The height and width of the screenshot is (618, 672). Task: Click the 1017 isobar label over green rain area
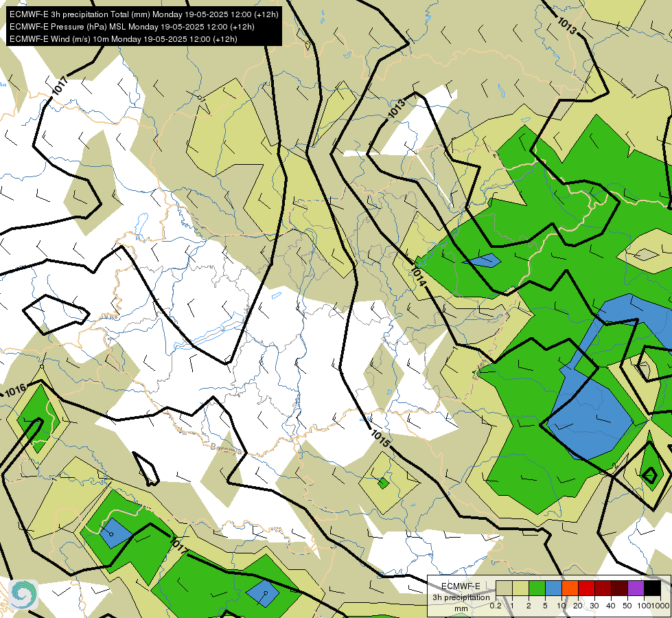pos(178,545)
